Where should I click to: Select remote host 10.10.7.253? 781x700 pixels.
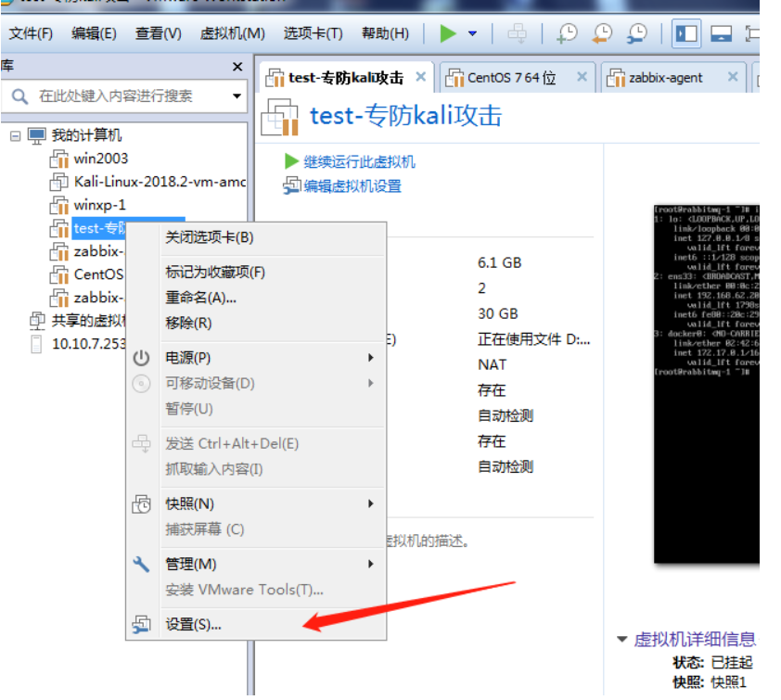[x=89, y=344]
